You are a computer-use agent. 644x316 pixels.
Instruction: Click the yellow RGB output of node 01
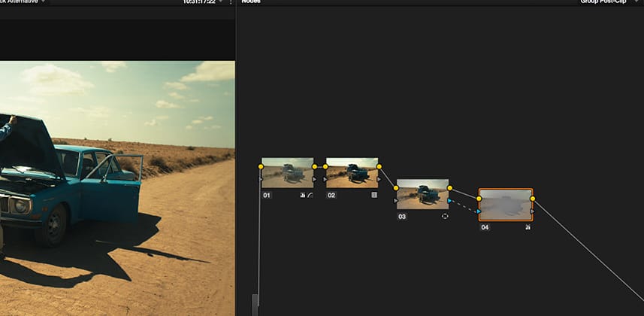coord(315,166)
